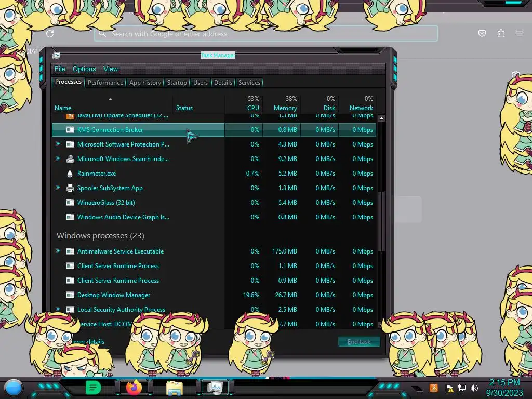Image resolution: width=532 pixels, height=399 pixels.
Task: Select the Desktop Window Manager 19.6% CPU value
Action: coord(251,295)
